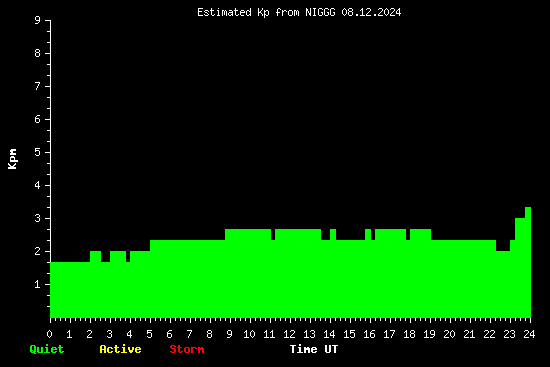Click the Kp value 9 axis label
The width and height of the screenshot is (550, 367).
click(38, 20)
